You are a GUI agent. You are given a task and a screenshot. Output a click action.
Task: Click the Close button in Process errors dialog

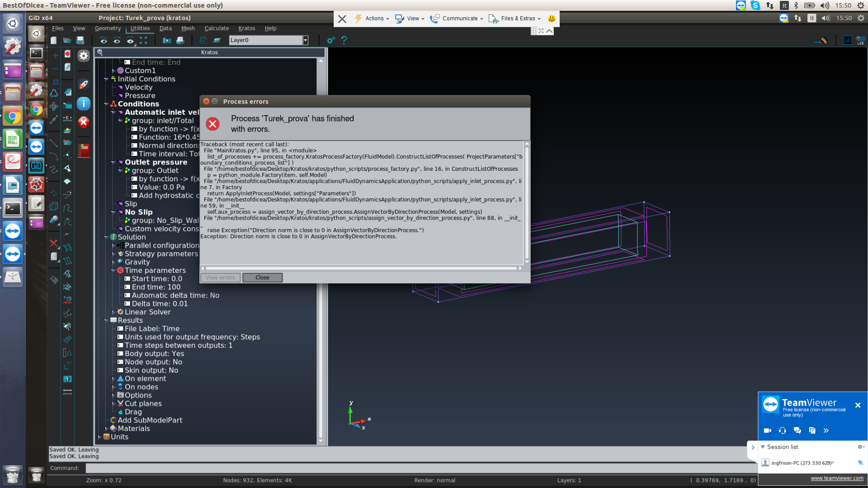pos(262,277)
